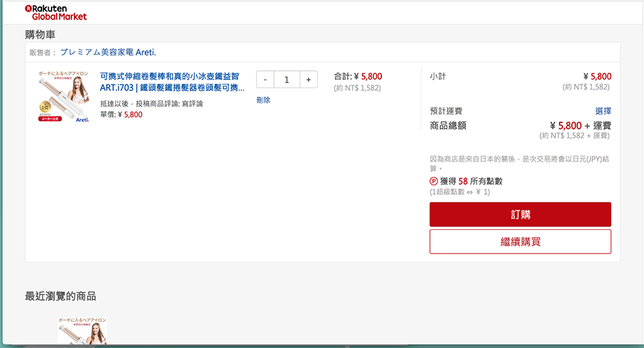644x348 pixels.
Task: Open the ART.i703 hair iron product title
Action: coord(172,82)
